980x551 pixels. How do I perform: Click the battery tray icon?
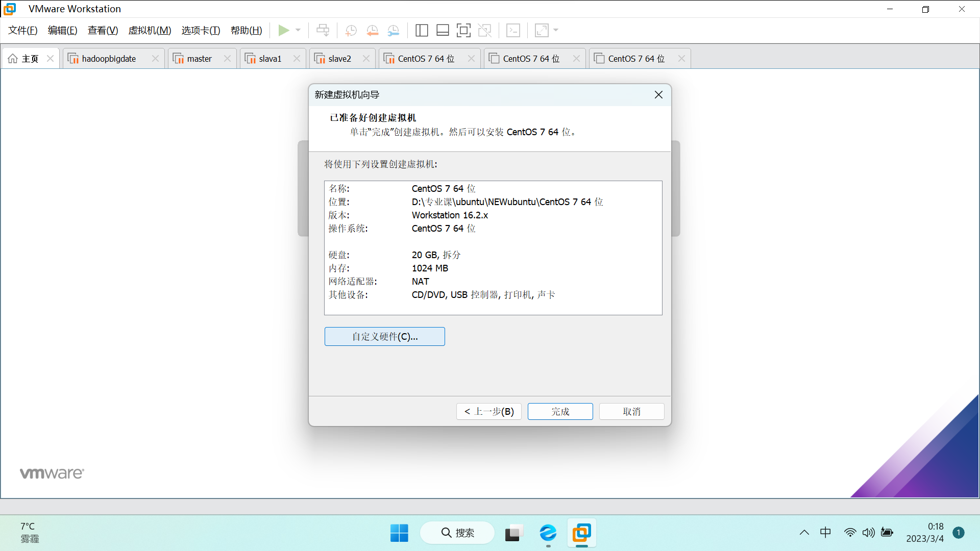point(887,533)
